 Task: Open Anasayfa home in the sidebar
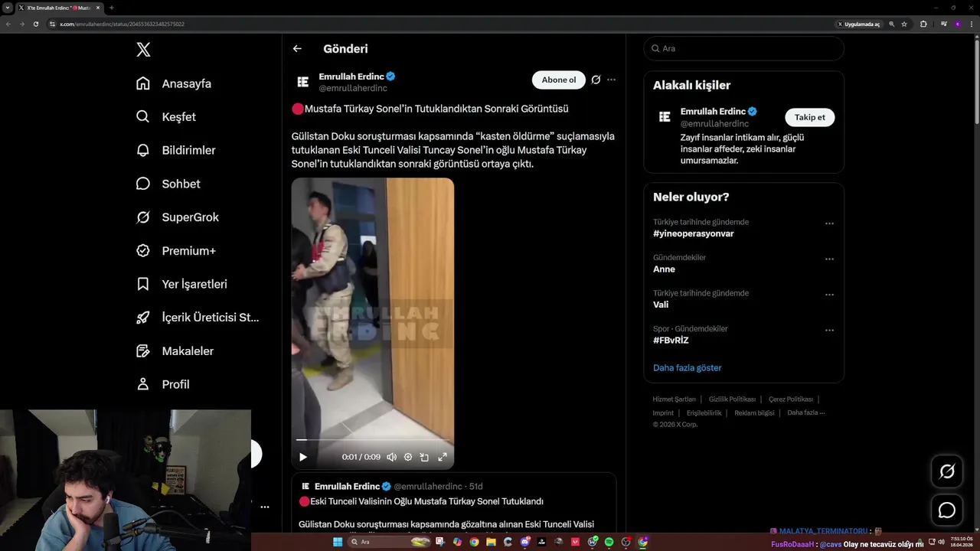[173, 83]
